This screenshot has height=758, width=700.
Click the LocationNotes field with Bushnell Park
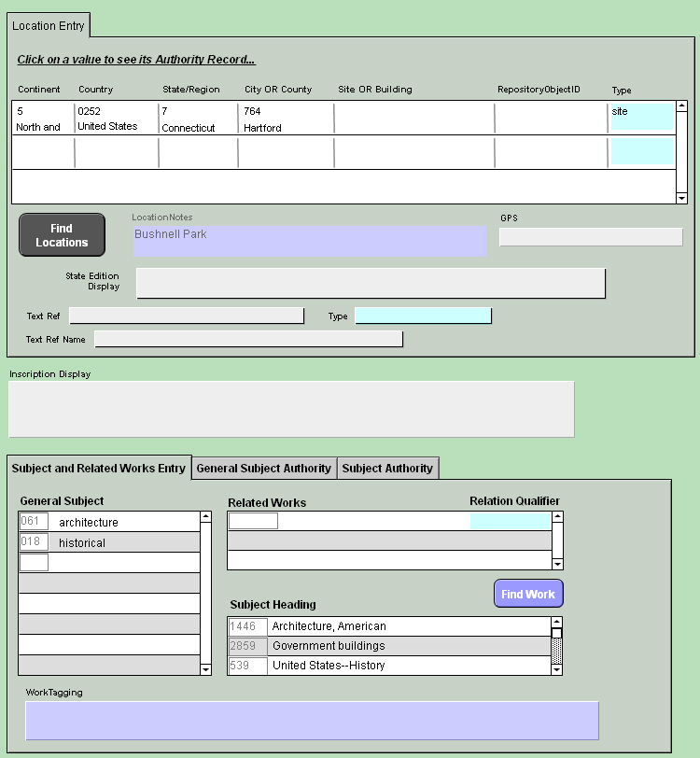pyautogui.click(x=309, y=241)
